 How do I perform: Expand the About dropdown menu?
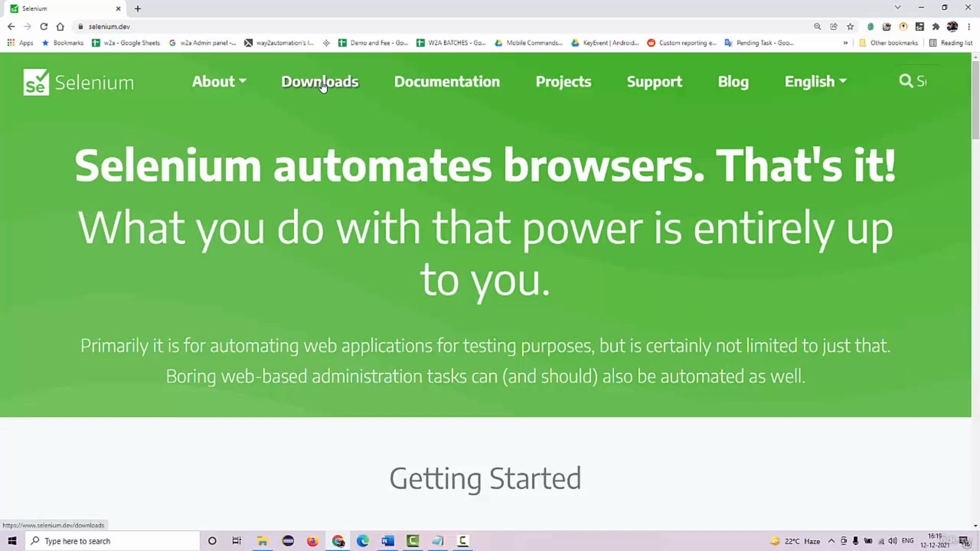[219, 82]
